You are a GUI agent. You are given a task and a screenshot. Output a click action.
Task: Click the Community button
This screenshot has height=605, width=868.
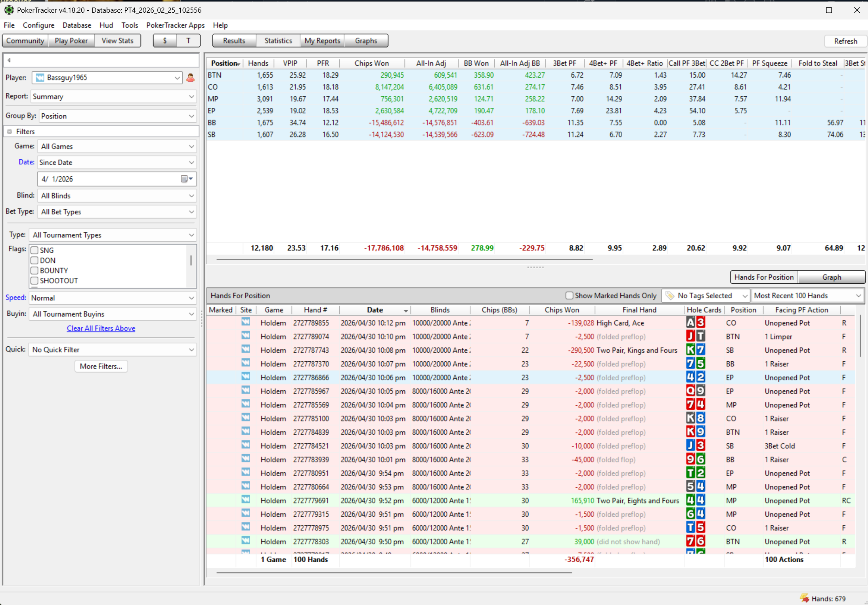point(25,40)
